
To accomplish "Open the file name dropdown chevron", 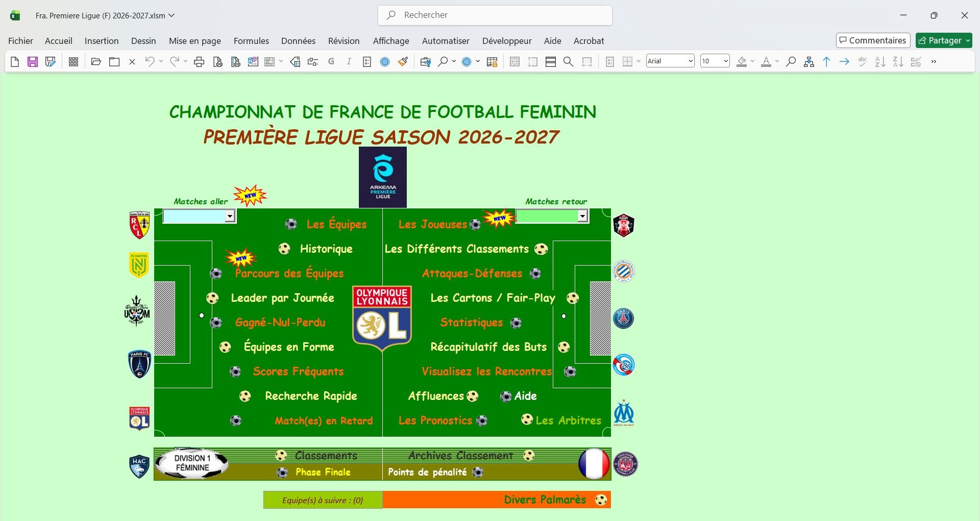I will click(x=172, y=15).
